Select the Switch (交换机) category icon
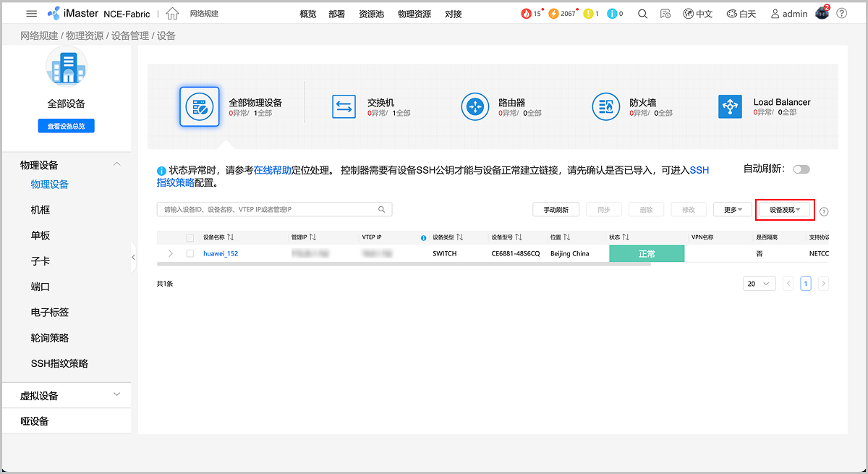868x474 pixels. coord(344,107)
